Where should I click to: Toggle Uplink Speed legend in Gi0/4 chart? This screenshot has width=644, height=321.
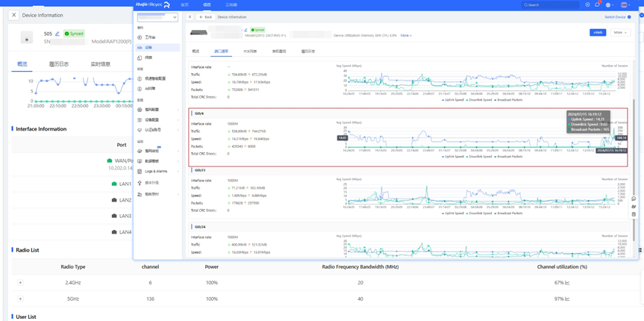[x=453, y=156]
